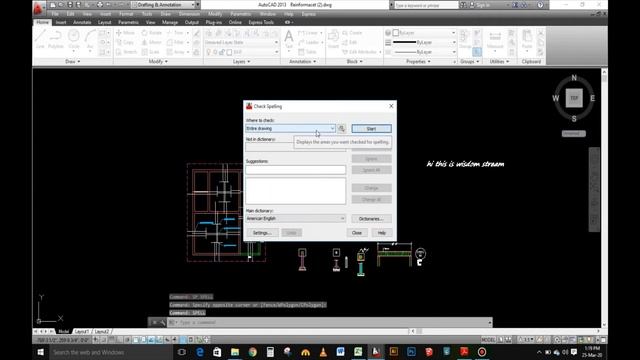The height and width of the screenshot is (360, 640).
Task: Click the Help button in Check Spelling dialog
Action: (382, 233)
